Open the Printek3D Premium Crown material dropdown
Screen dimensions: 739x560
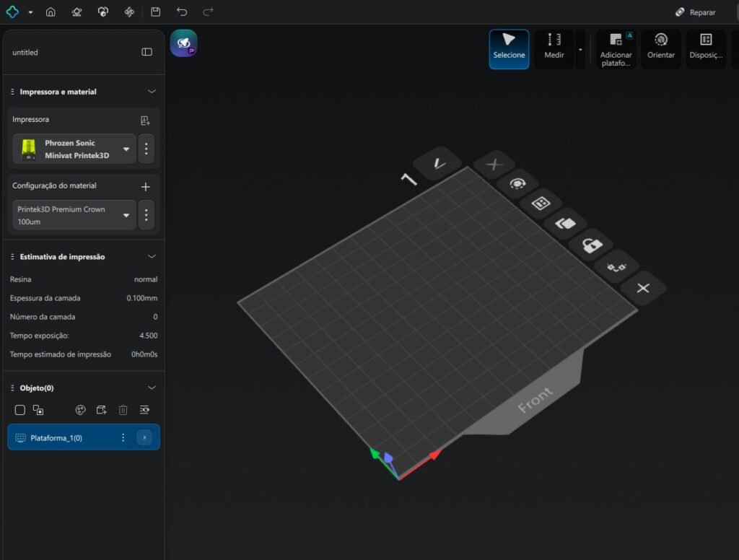[x=126, y=215]
